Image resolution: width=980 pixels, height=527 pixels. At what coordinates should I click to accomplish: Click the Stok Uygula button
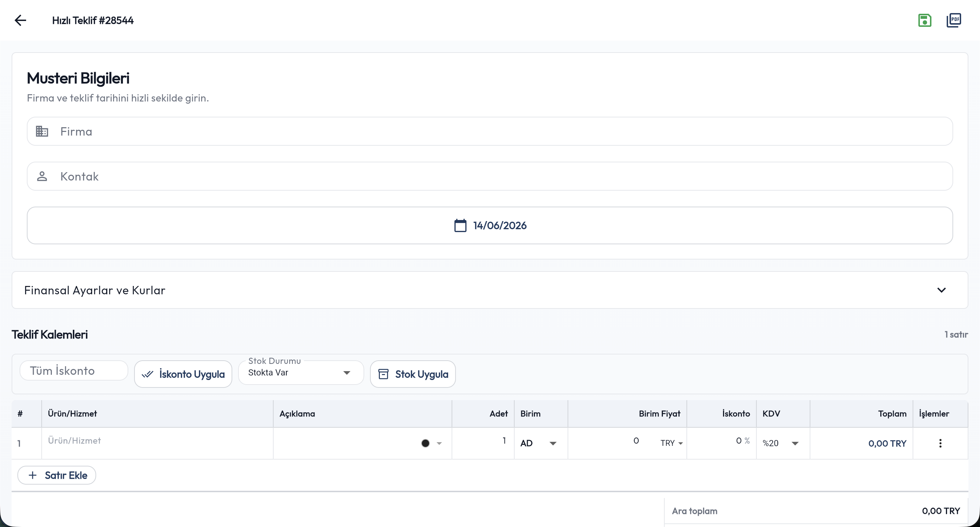tap(413, 374)
